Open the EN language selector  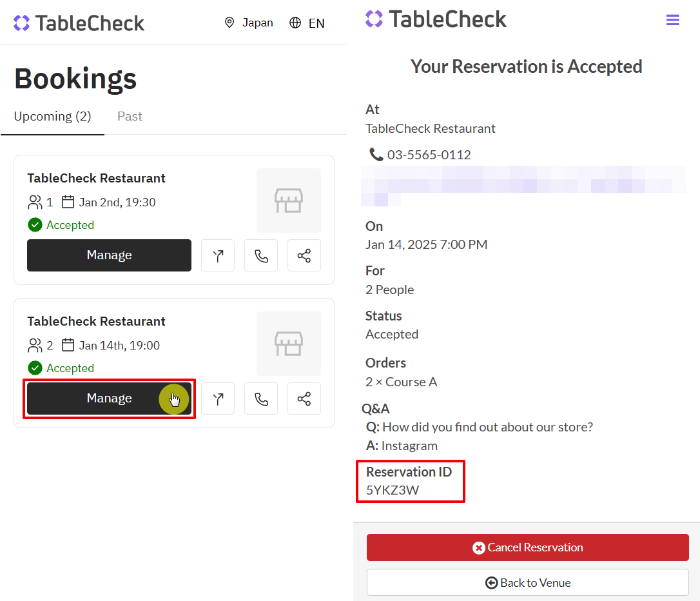point(307,23)
